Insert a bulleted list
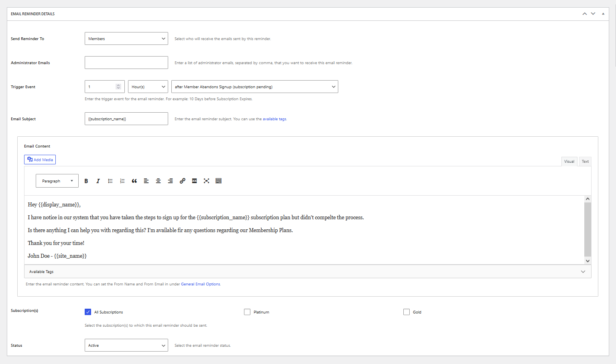616x364 pixels. pyautogui.click(x=110, y=181)
